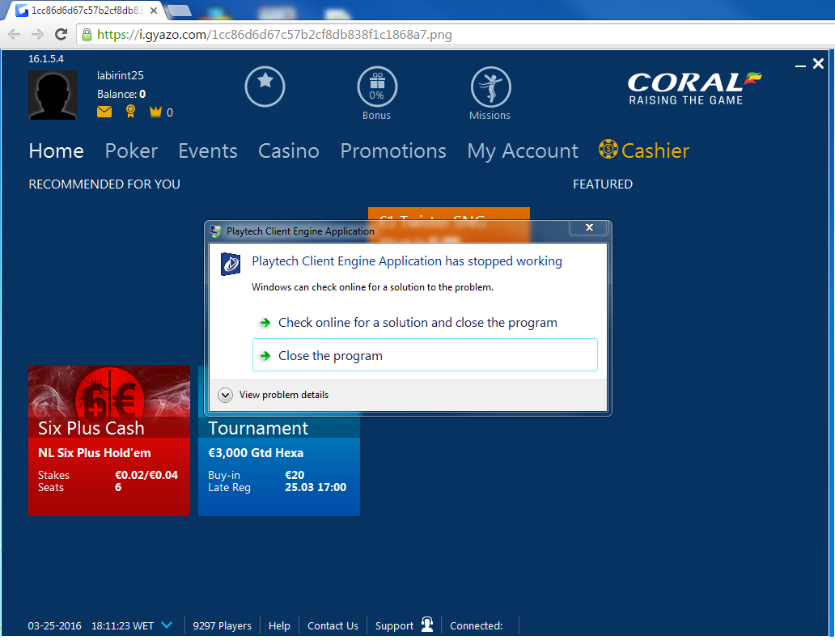Go forward in the browser
The width and height of the screenshot is (835, 644).
[37, 35]
